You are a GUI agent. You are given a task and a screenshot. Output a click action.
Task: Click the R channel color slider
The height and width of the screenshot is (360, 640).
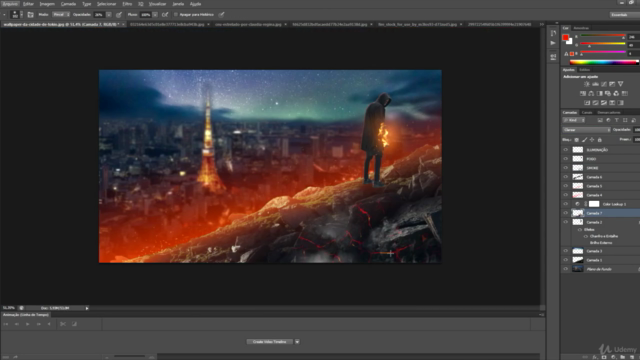(603, 36)
